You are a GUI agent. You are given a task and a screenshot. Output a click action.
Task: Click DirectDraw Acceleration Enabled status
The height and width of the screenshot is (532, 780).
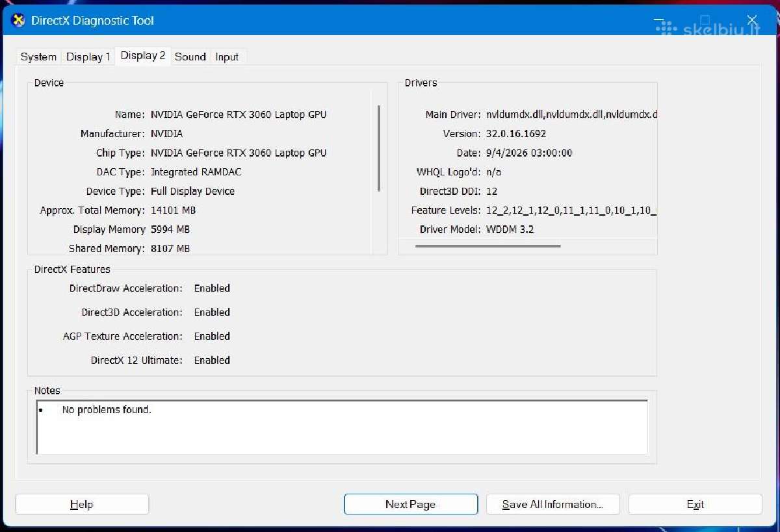pos(212,288)
